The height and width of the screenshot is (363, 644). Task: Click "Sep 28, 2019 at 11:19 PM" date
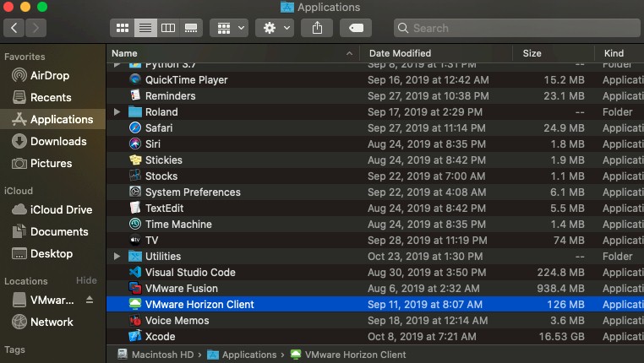point(427,241)
